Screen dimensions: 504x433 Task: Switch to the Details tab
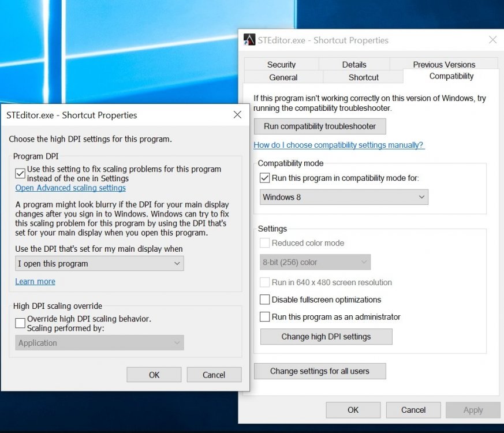pos(354,64)
